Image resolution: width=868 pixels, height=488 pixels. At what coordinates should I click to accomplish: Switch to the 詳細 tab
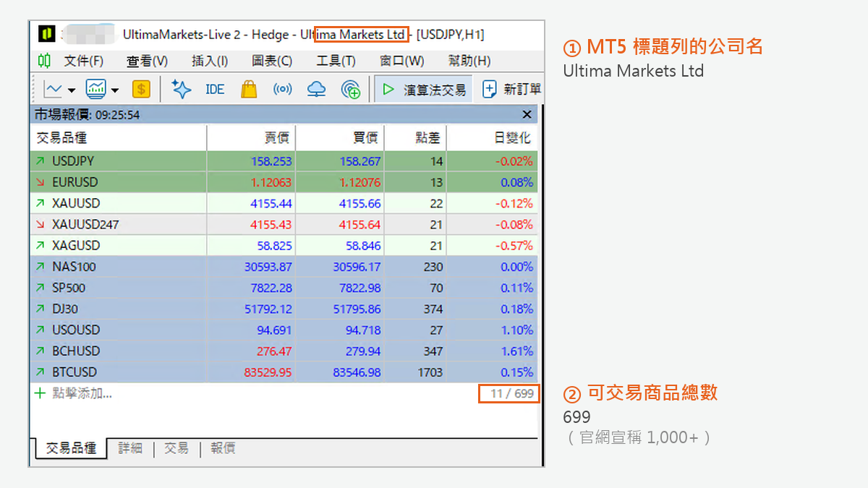[x=130, y=448]
